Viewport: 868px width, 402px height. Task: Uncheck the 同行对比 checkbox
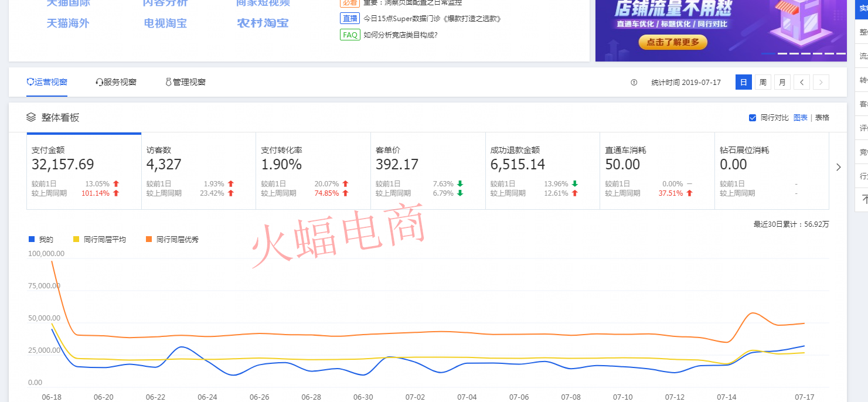pyautogui.click(x=753, y=118)
